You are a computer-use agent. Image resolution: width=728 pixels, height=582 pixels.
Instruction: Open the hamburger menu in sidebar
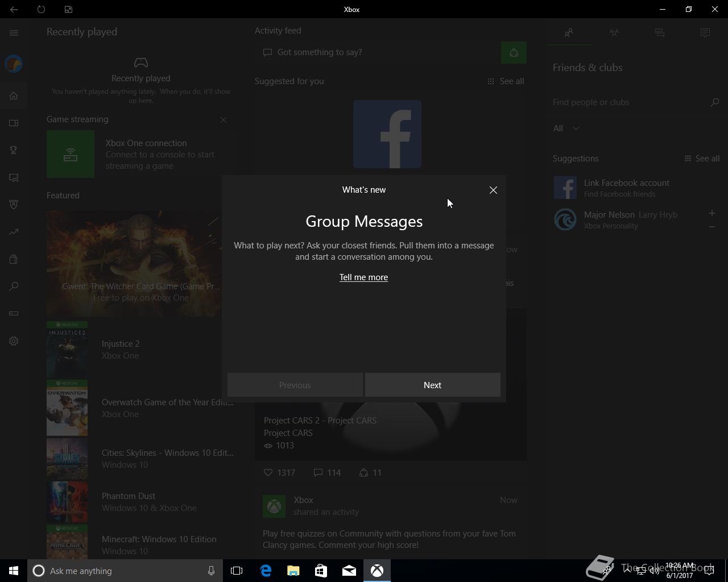point(14,33)
